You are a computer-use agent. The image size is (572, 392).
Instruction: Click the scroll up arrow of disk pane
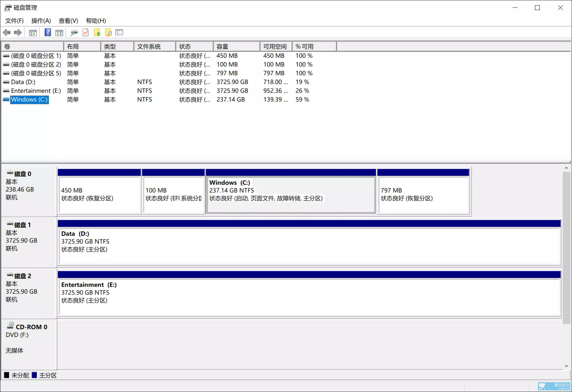pyautogui.click(x=566, y=168)
